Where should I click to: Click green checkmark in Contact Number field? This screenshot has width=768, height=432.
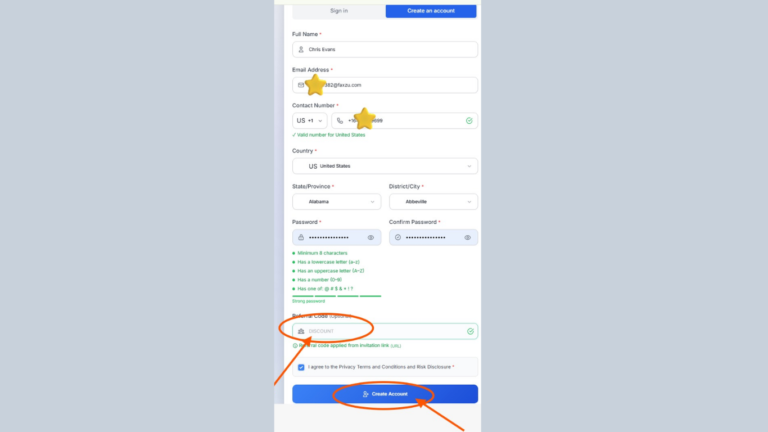coord(469,120)
